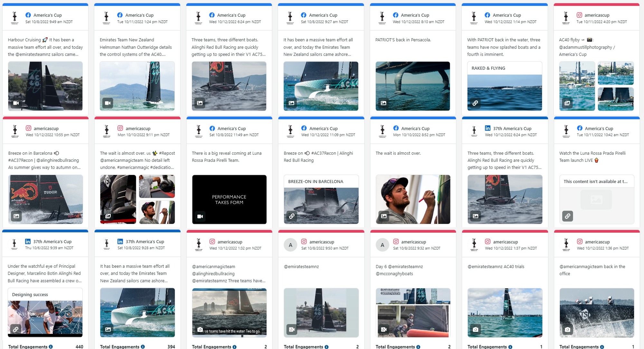The image size is (644, 349).
Task: Click link icon on Designing success preview
Action: pyautogui.click(x=16, y=329)
